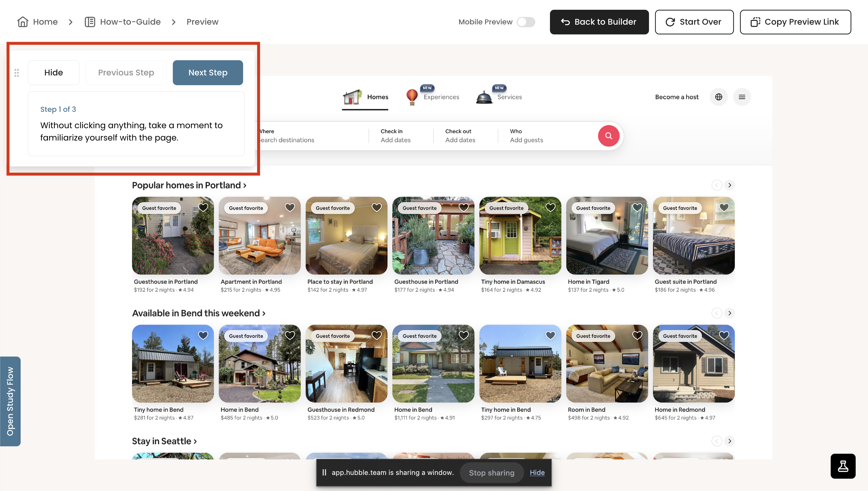Advance with the Next Step button
868x491 pixels.
[x=208, y=73]
